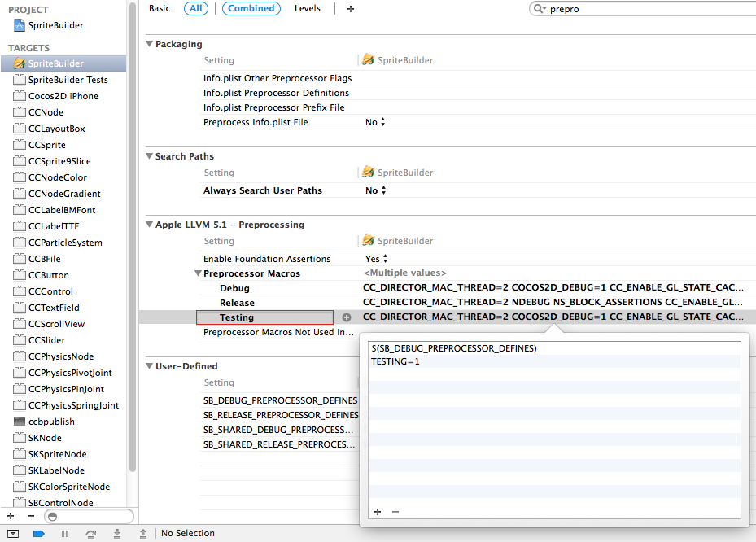Click the CCButton target icon

pos(20,275)
